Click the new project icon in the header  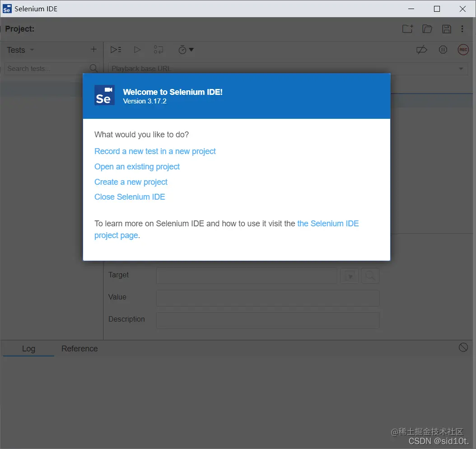[408, 29]
